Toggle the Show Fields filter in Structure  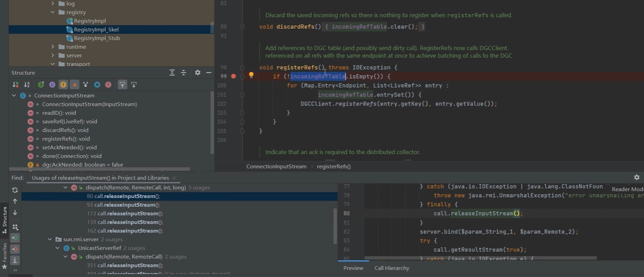63,85
